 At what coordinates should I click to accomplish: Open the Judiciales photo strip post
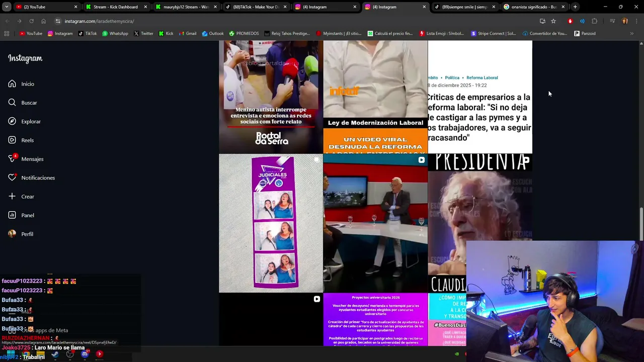(x=271, y=223)
